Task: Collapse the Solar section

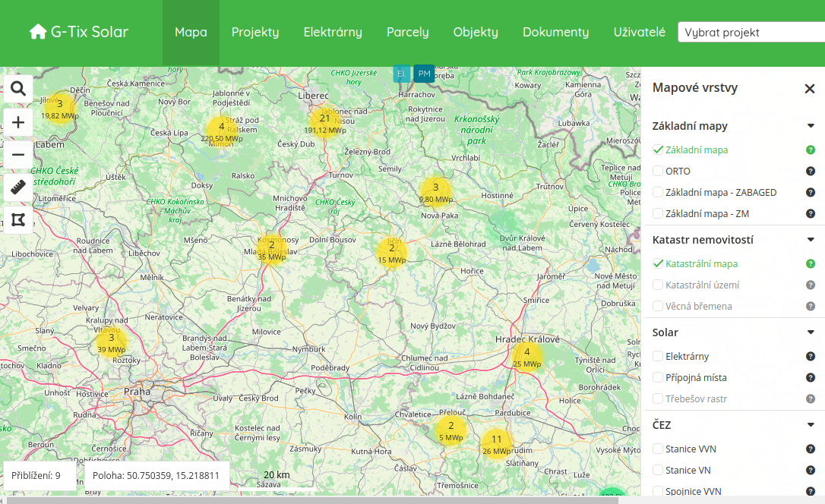Action: [x=811, y=332]
